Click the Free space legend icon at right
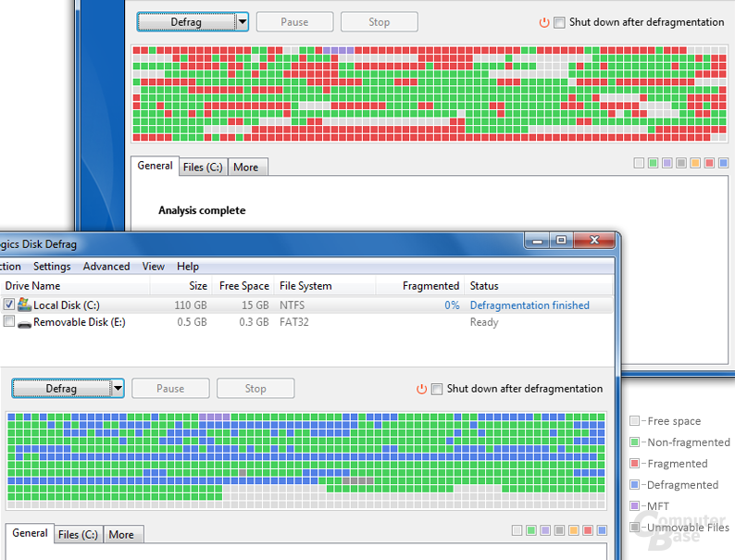Screen dimensions: 735x560 pyautogui.click(x=634, y=421)
